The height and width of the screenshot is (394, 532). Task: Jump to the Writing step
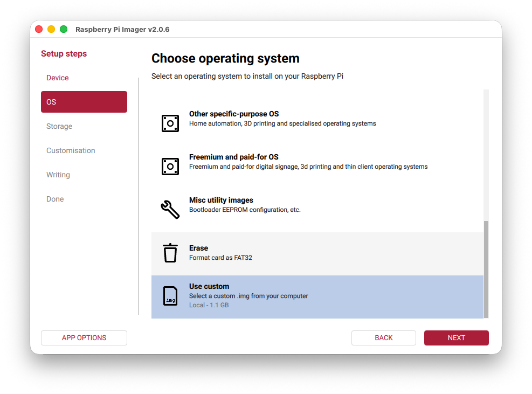tap(58, 175)
